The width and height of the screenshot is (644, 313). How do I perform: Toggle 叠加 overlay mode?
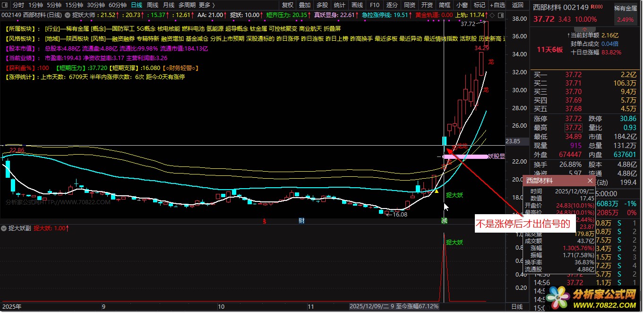click(x=305, y=5)
